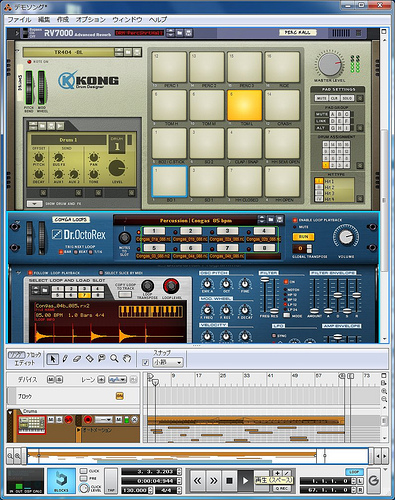Click the highlighted TOM L Kong pad

[244, 105]
